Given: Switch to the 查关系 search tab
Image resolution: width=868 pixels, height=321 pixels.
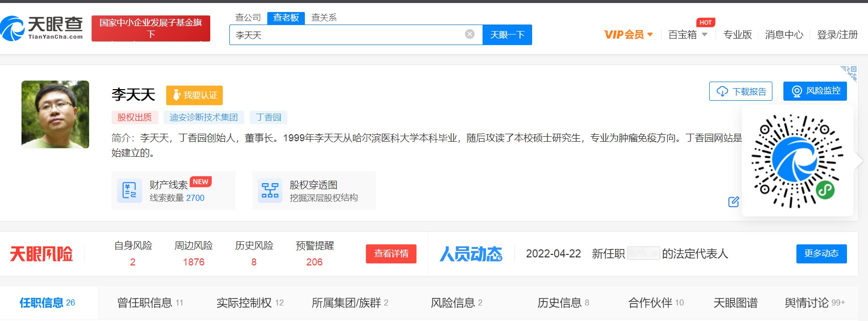Looking at the screenshot, I should 324,18.
